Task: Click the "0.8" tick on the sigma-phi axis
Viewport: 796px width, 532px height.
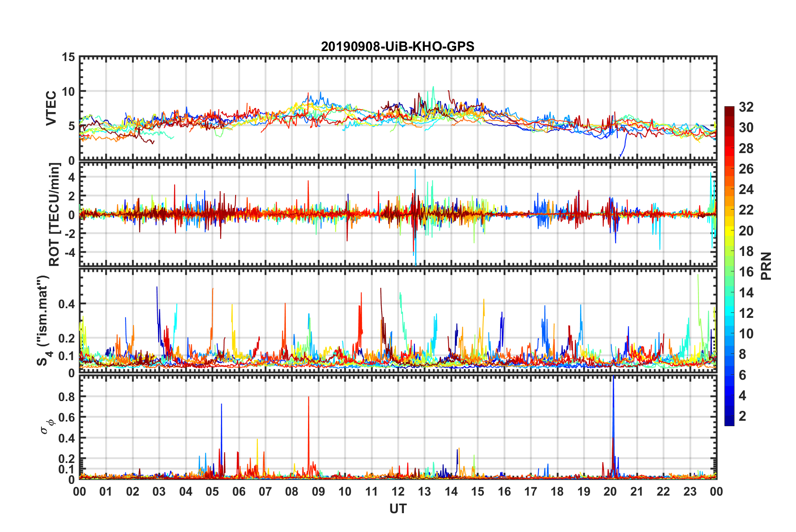Action: click(67, 396)
